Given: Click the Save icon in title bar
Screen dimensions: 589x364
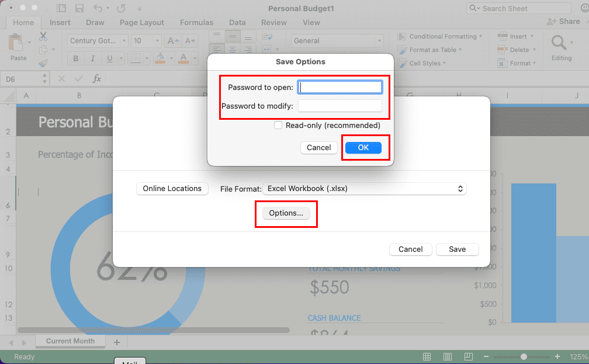Looking at the screenshot, I should pos(79,9).
